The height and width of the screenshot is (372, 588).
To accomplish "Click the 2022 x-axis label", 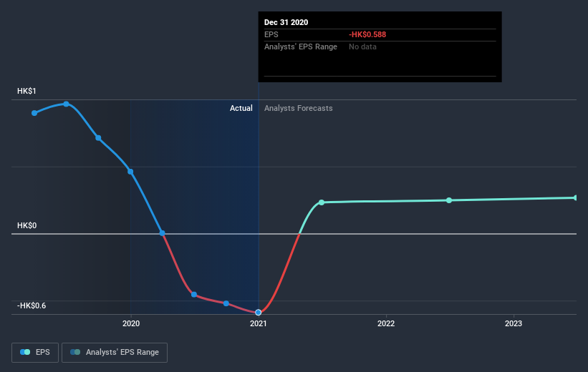I will point(386,323).
